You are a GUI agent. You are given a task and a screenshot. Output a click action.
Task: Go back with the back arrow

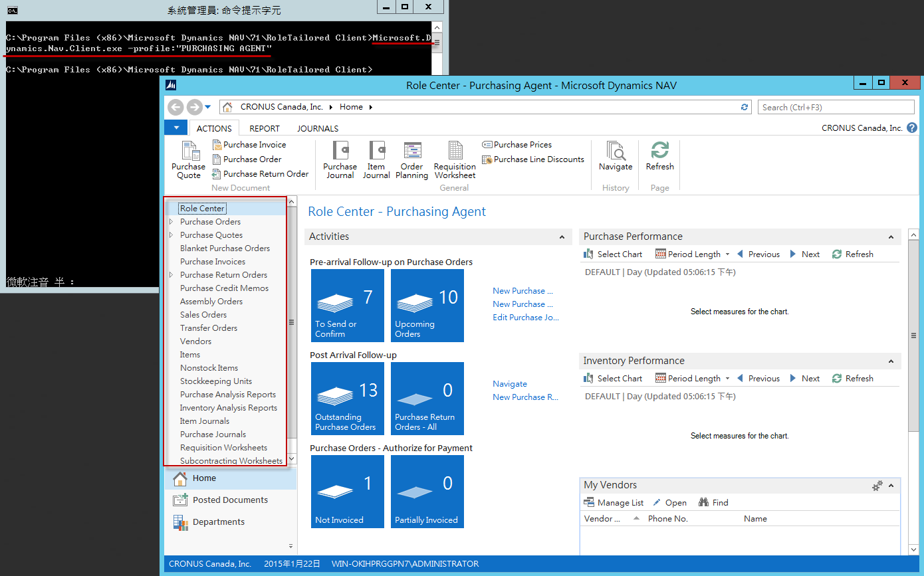click(175, 107)
